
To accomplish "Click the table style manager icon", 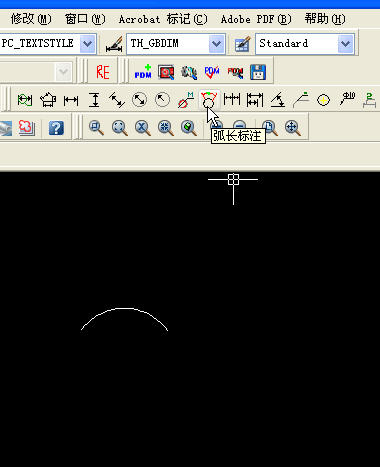I will click(x=243, y=44).
